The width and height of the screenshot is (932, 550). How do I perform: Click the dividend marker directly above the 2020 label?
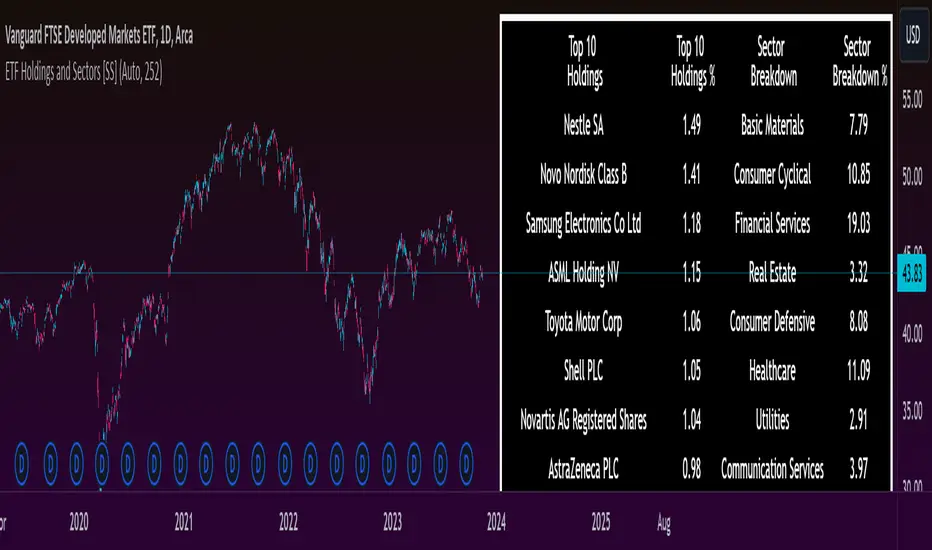point(76,463)
